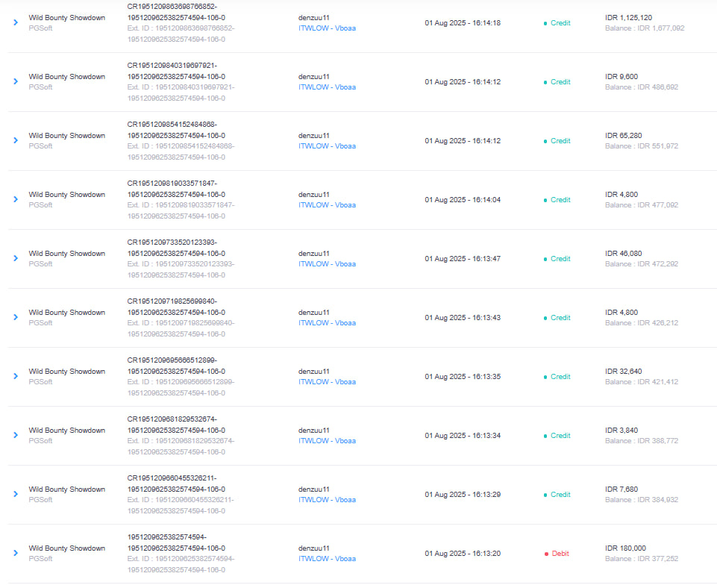
Task: Click PGSoft label in 16:14:04 row
Action: (41, 205)
